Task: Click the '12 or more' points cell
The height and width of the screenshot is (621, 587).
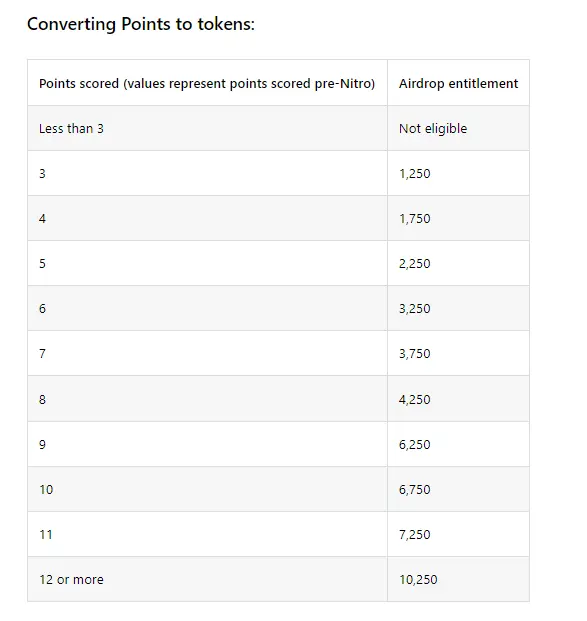Action: coord(207,579)
